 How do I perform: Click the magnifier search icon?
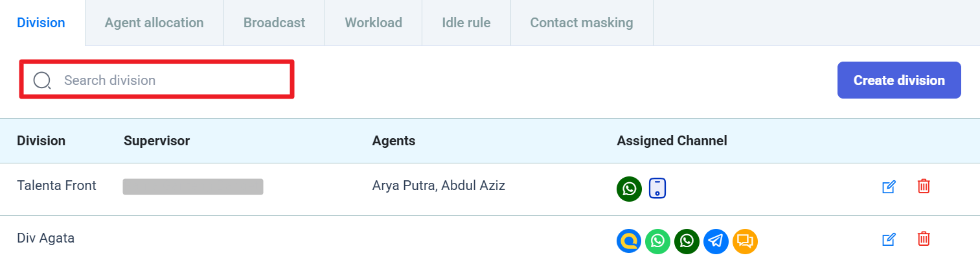[42, 80]
